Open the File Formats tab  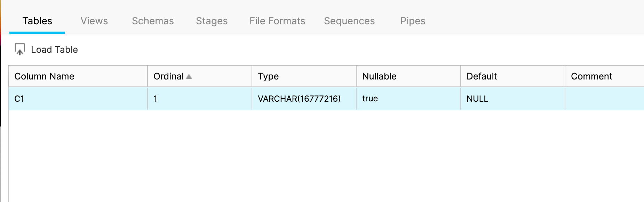point(277,21)
